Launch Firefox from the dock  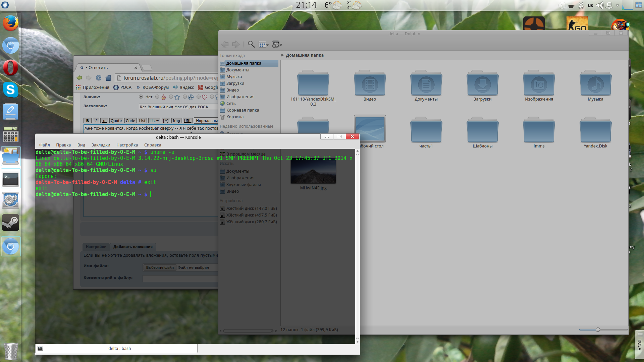10,23
